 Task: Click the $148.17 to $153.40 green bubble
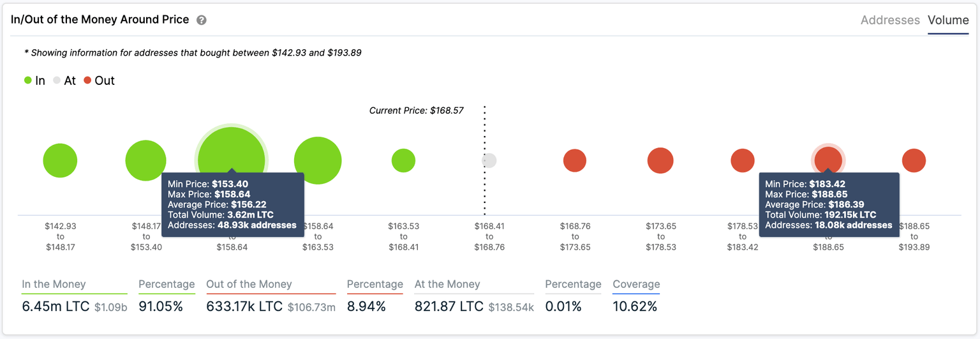point(145,160)
